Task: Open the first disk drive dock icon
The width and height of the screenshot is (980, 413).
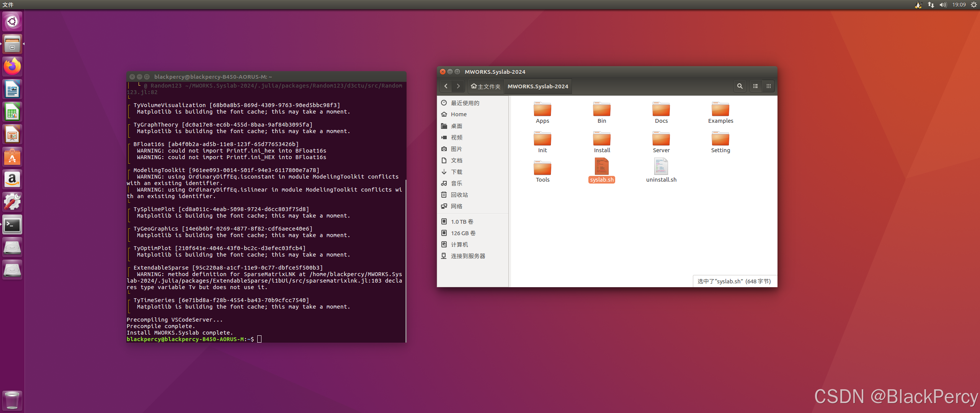Action: click(12, 247)
